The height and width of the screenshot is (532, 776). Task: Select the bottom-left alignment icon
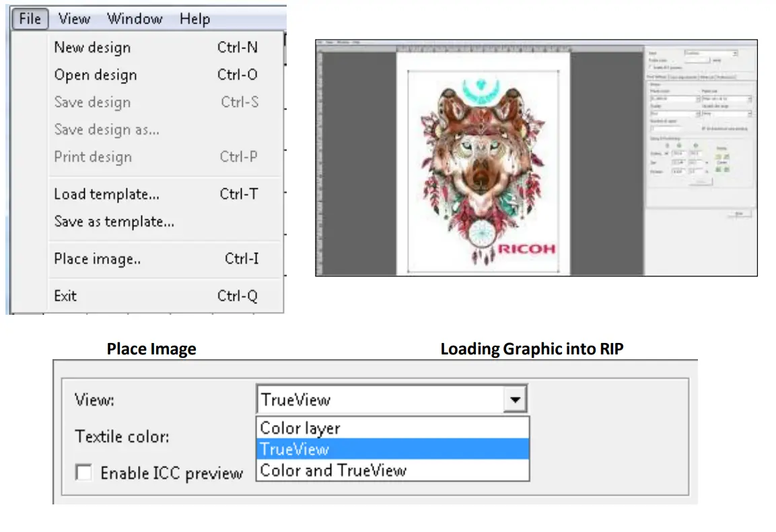click(718, 169)
